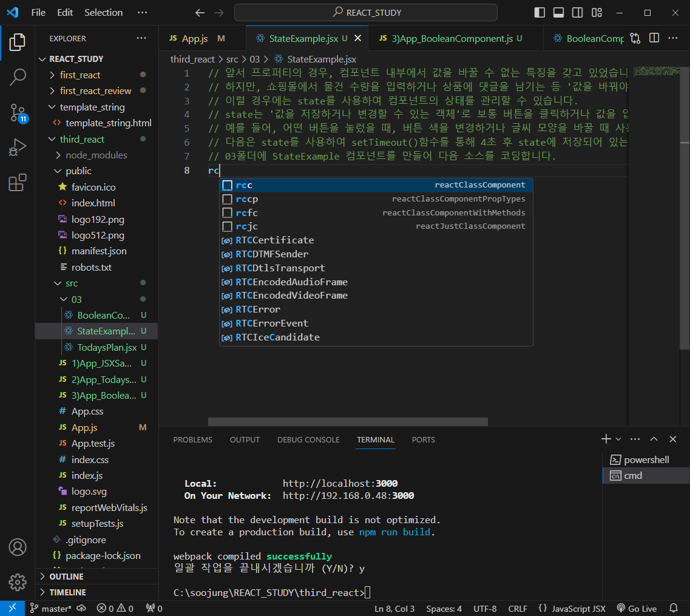Change indentation setting Spaces: 4
This screenshot has height=616, width=690.
pyautogui.click(x=444, y=609)
